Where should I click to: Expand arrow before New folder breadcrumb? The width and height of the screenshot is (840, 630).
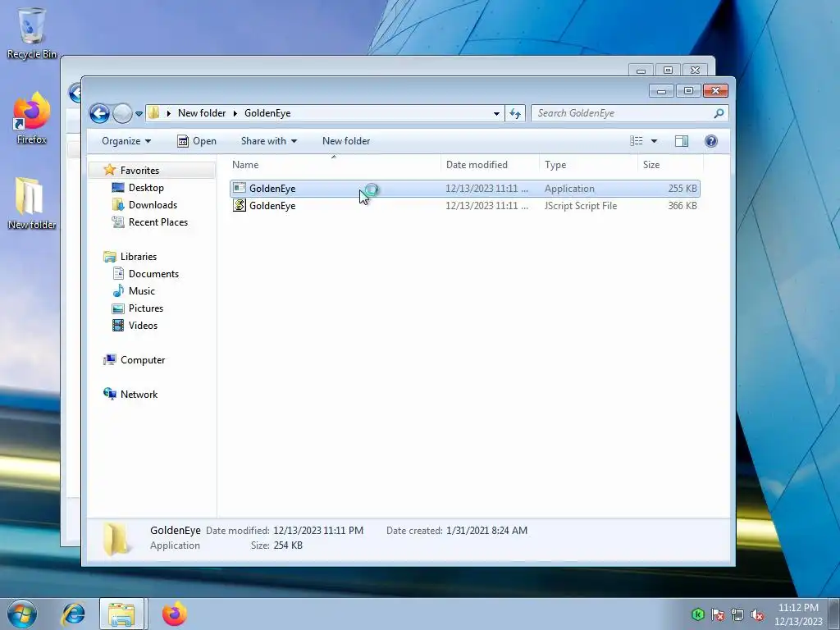(x=169, y=113)
